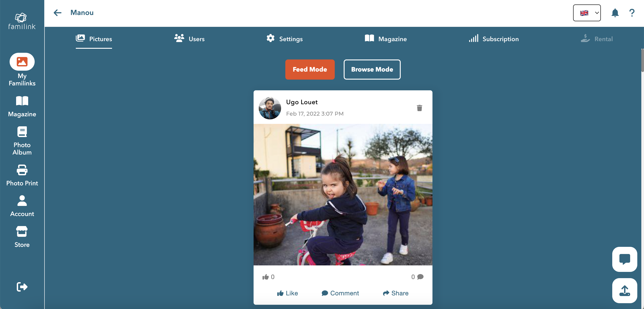The height and width of the screenshot is (309, 644).
Task: Open the chat bubble widget
Action: coord(624,259)
